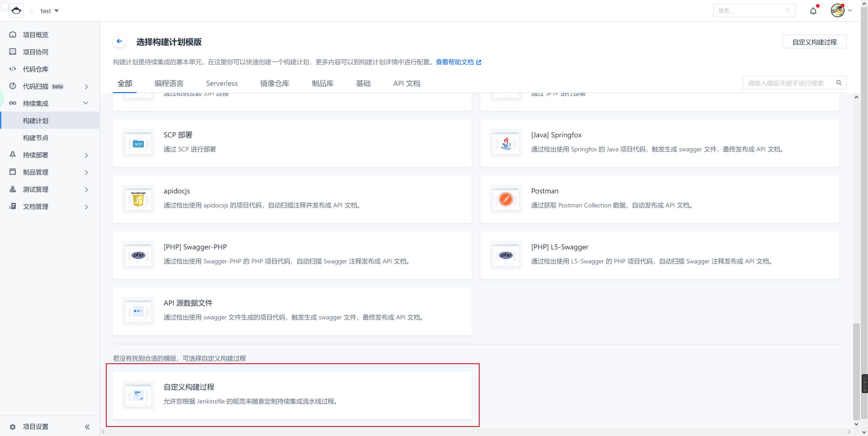
Task: Choose the apidocjs JavaScript icon
Action: pos(138,199)
